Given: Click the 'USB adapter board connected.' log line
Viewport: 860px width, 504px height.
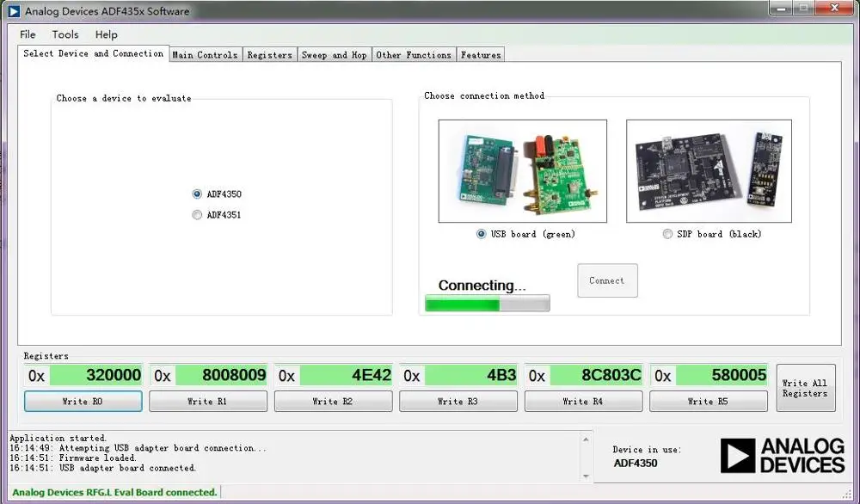Looking at the screenshot, I should pyautogui.click(x=102, y=468).
